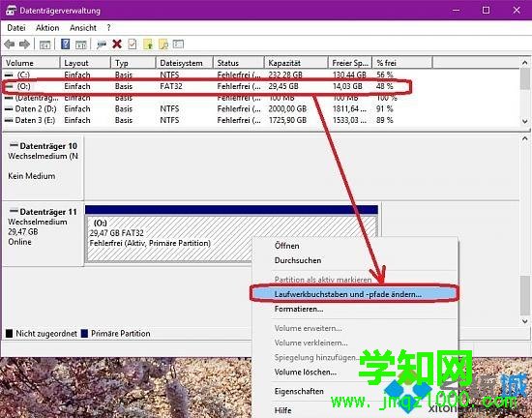The height and width of the screenshot is (418, 532).
Task: Sort by the % frei column header
Action: pos(402,63)
